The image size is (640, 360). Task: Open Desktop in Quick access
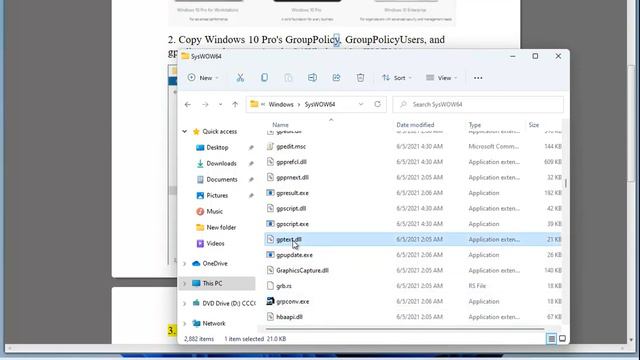tap(217, 147)
